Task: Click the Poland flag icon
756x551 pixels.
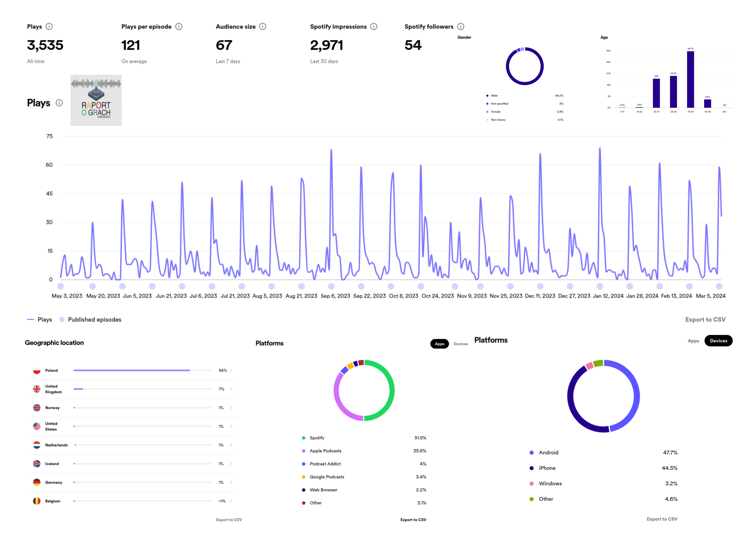Action: (37, 370)
